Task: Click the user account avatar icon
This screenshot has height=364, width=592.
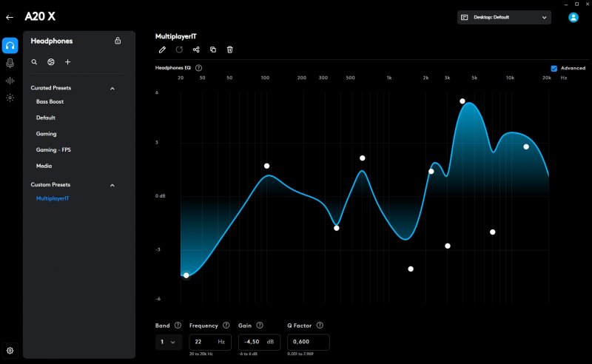Action: pos(573,17)
